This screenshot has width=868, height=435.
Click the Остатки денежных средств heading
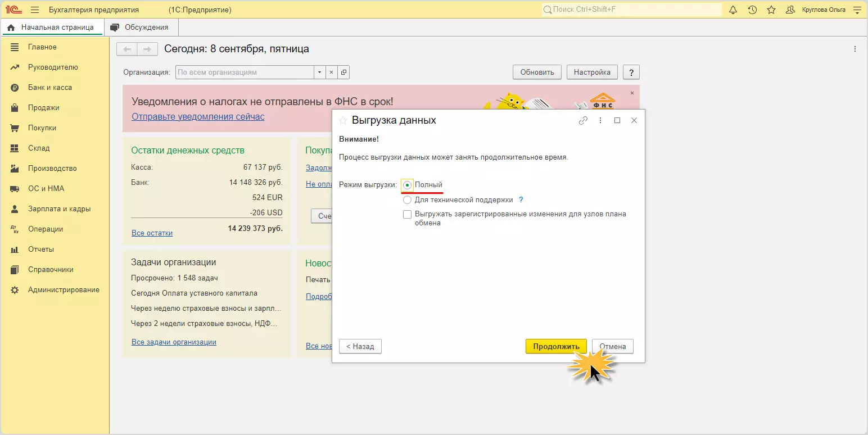pos(188,150)
